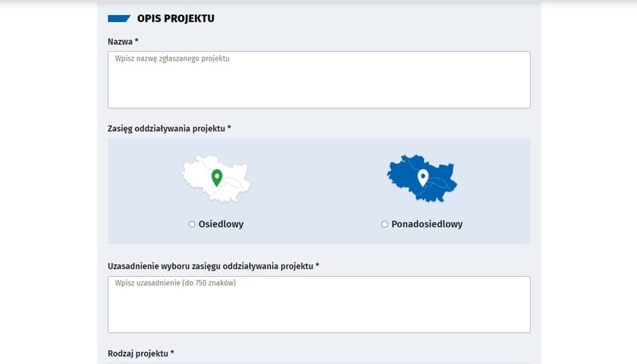Select the white Osiedlowy district map graphic
This screenshot has width=637, height=364.
tap(215, 178)
